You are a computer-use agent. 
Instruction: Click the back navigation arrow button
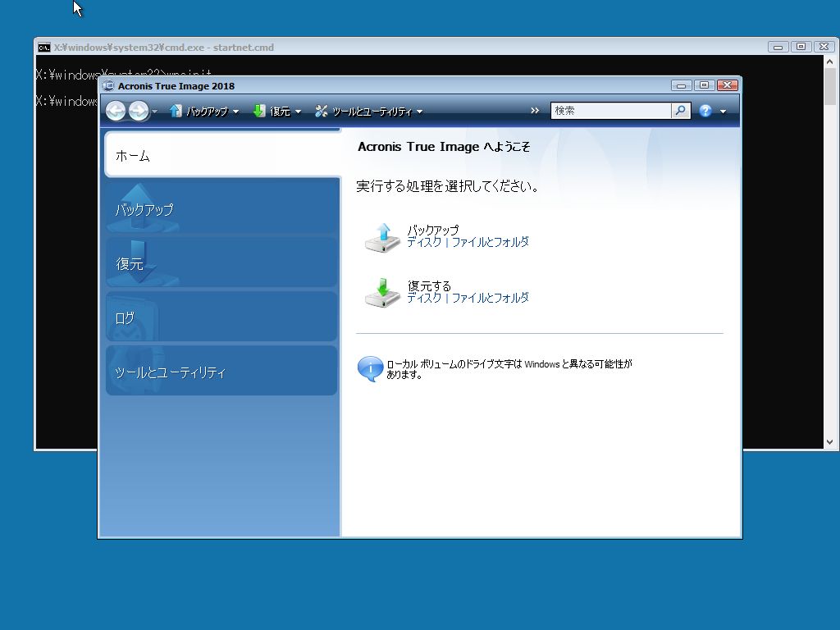pos(116,111)
